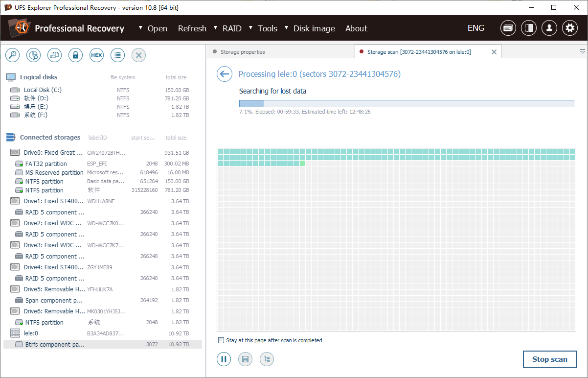Click the file system column header

[x=123, y=77]
